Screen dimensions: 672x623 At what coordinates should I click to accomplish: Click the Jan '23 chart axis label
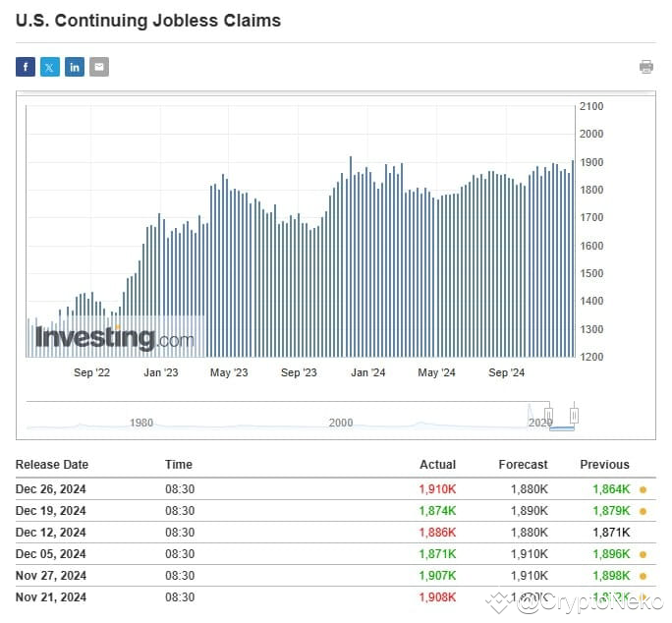(161, 372)
